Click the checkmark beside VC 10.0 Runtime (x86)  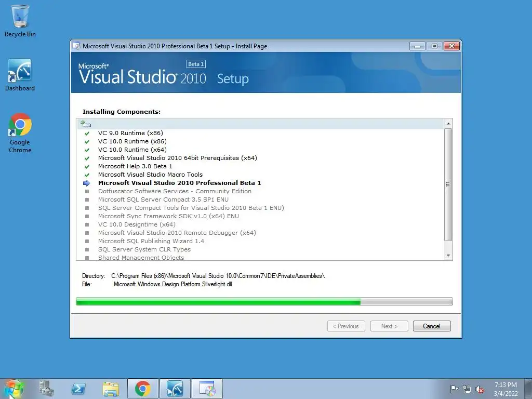(x=87, y=141)
